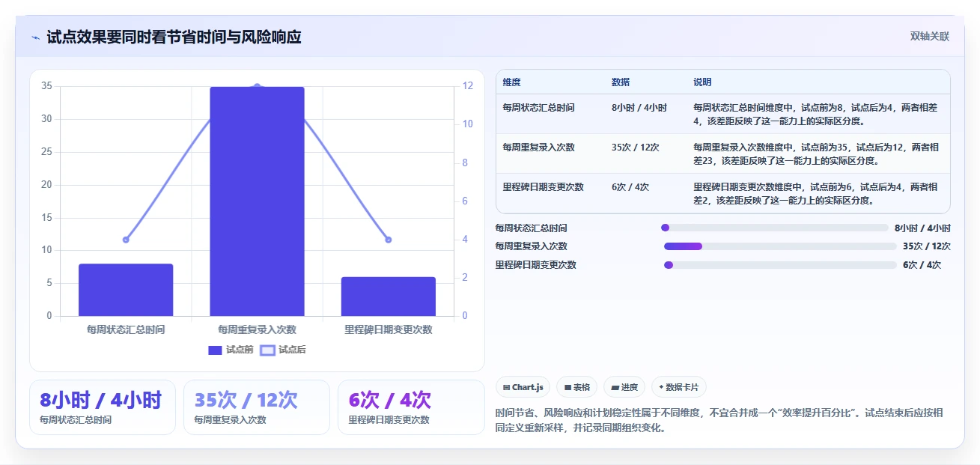Click the left axis value 35
980x465 pixels.
(x=46, y=86)
